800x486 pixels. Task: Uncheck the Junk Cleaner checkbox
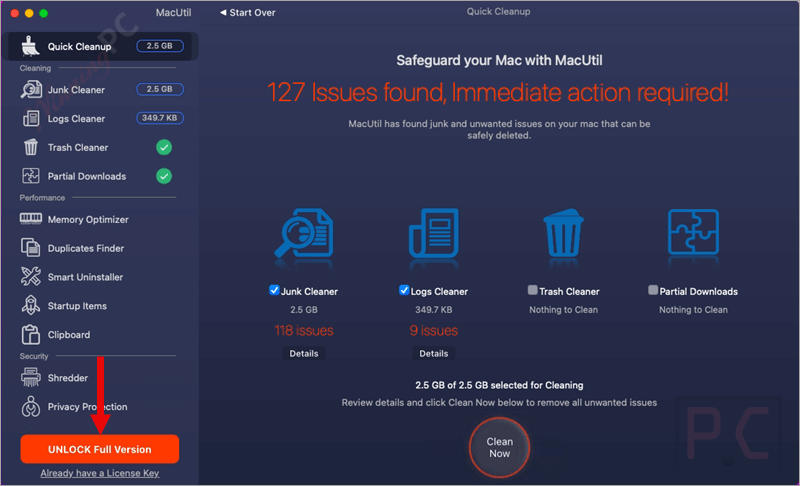274,290
